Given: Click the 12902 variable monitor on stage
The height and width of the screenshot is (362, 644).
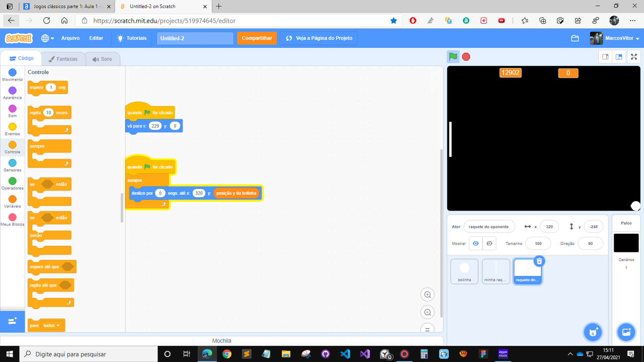Looking at the screenshot, I should pyautogui.click(x=510, y=73).
